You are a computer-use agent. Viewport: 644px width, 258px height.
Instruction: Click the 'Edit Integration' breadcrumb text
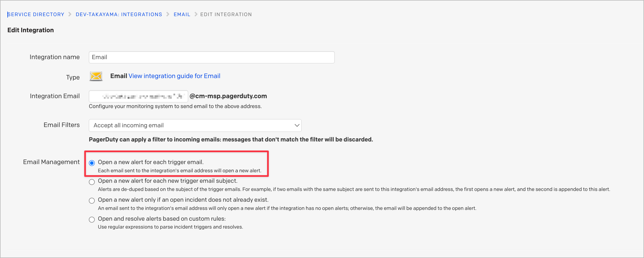tap(226, 14)
